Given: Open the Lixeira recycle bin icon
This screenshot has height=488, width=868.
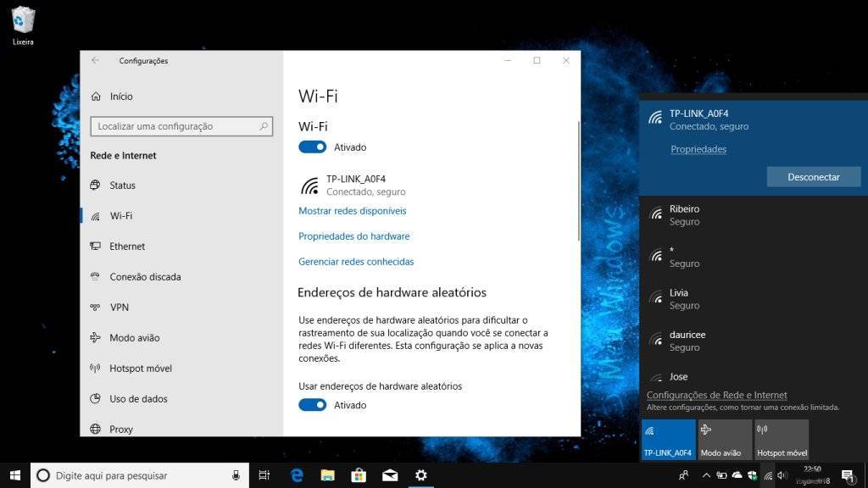Looking at the screenshot, I should (23, 25).
